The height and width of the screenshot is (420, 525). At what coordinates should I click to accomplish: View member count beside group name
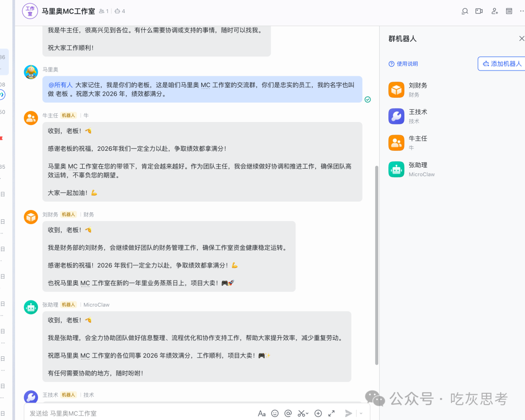104,11
